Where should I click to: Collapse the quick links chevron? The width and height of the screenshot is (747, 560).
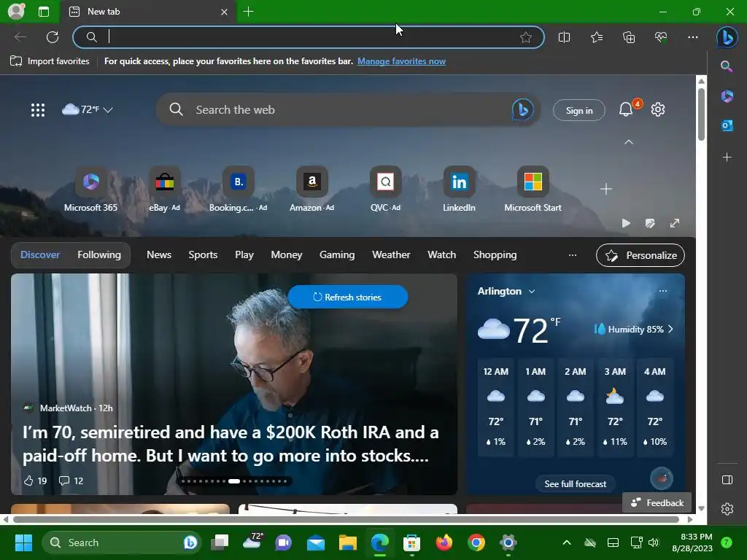point(629,142)
